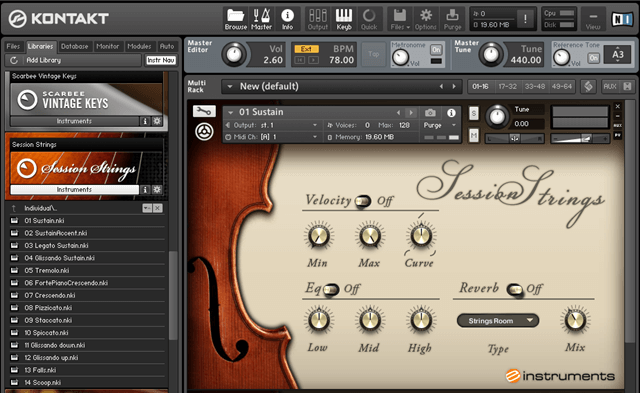Switch to the Auto tab

pyautogui.click(x=167, y=47)
